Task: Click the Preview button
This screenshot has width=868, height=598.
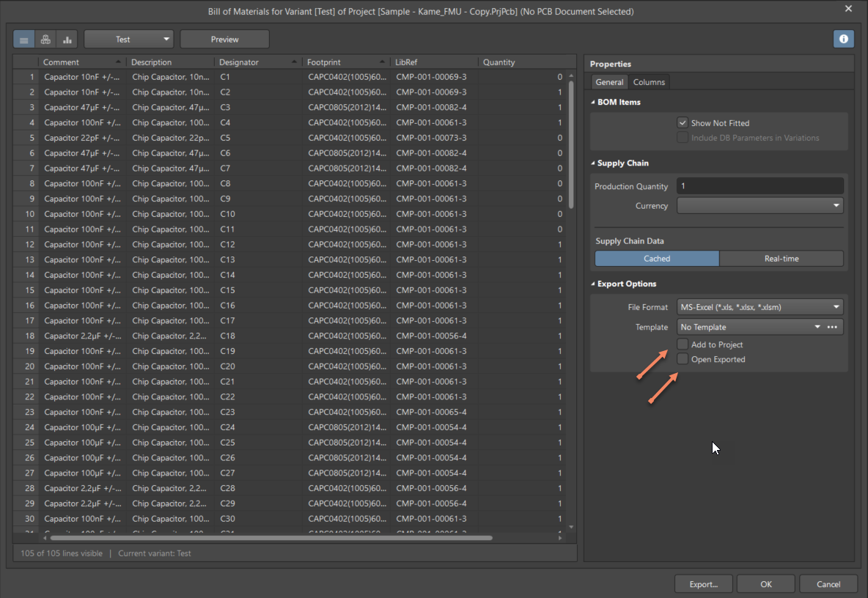Action: tap(224, 40)
